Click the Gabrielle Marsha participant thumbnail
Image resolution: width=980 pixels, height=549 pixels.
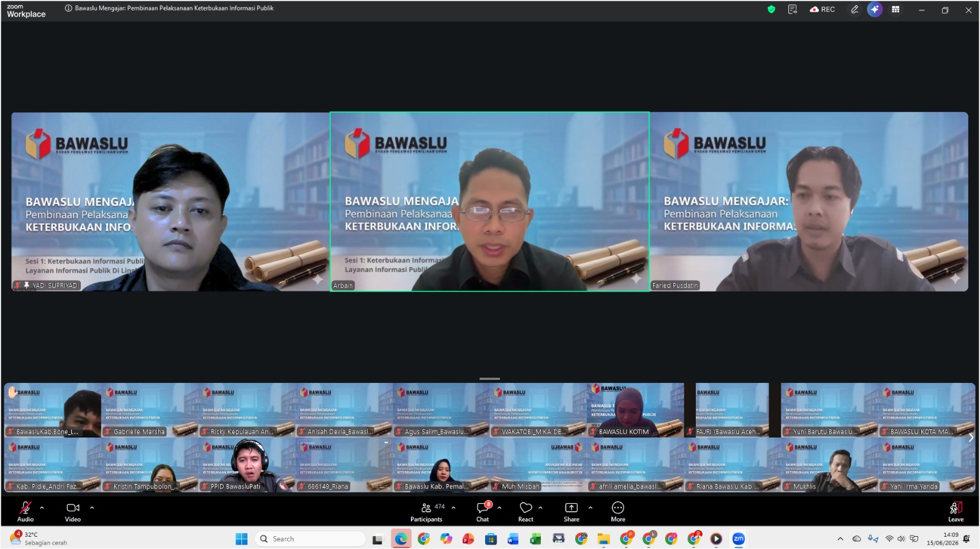click(150, 410)
